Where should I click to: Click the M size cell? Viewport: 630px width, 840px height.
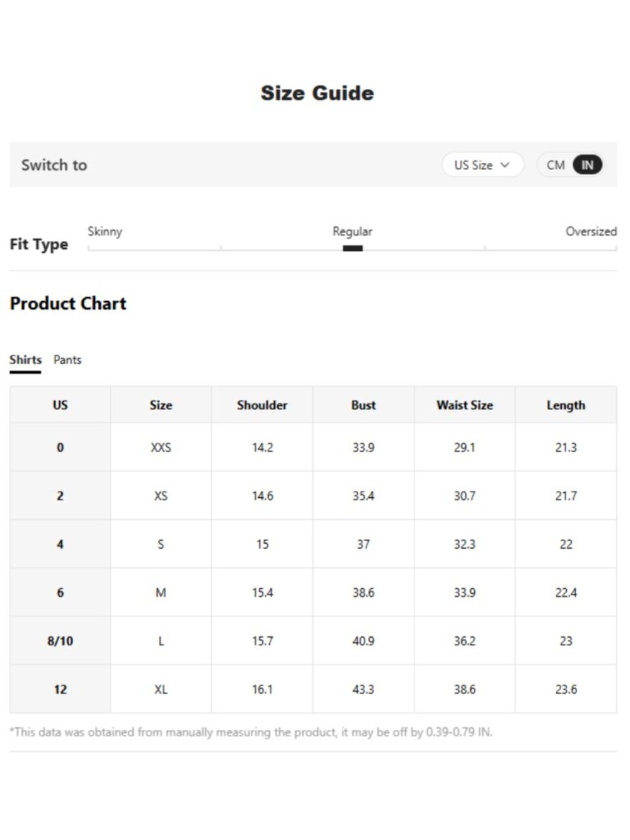(161, 592)
